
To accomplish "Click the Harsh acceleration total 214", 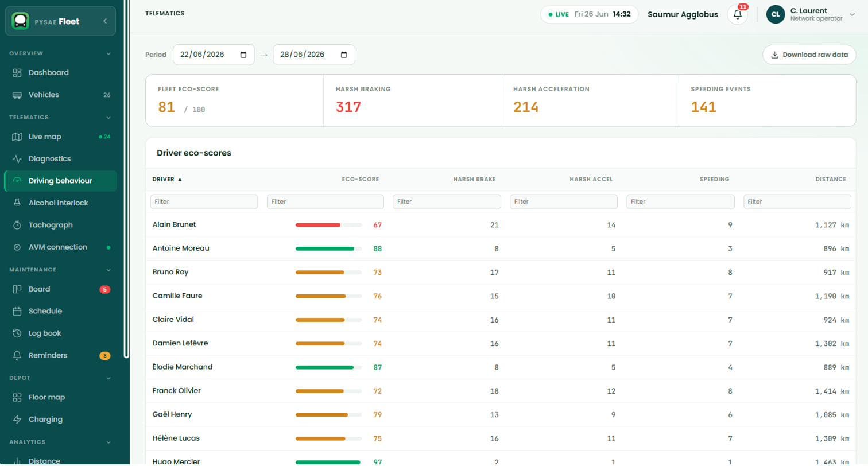I will (526, 107).
